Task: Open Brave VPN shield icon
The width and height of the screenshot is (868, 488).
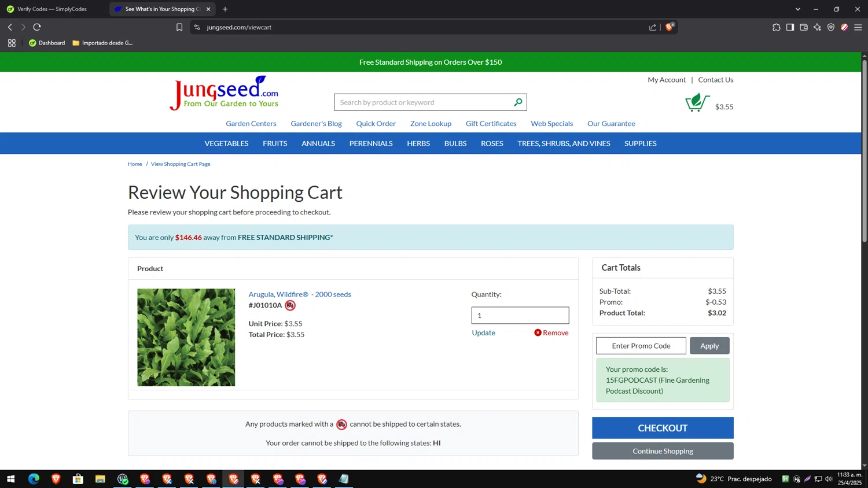Action: pyautogui.click(x=831, y=27)
